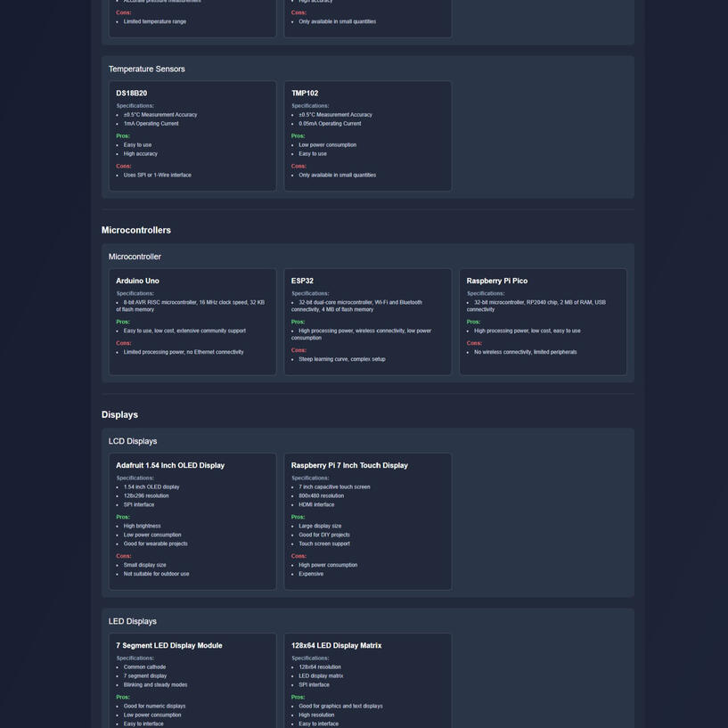This screenshot has width=728, height=728.
Task: Click the LCD Displays subsection title
Action: (x=133, y=441)
